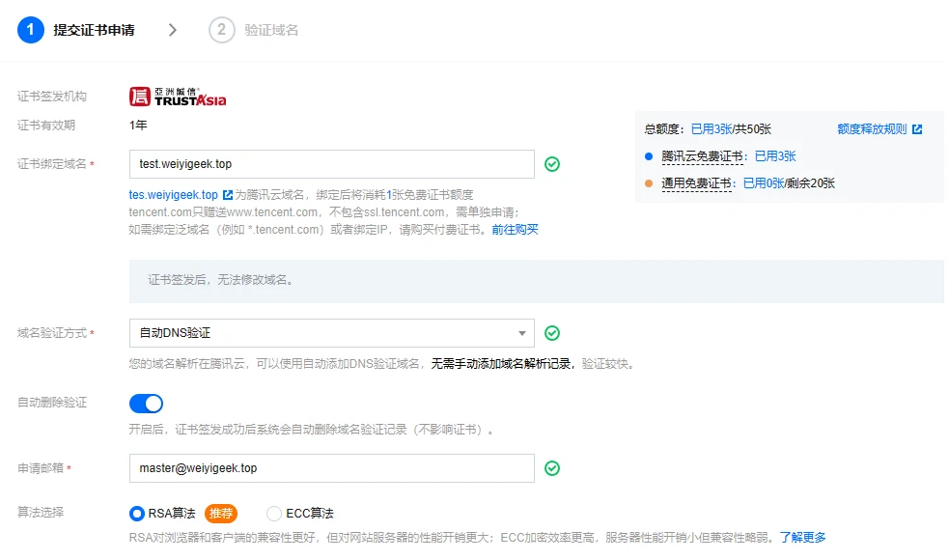
Task: Select the 提交证书申请 step label
Action: point(94,30)
